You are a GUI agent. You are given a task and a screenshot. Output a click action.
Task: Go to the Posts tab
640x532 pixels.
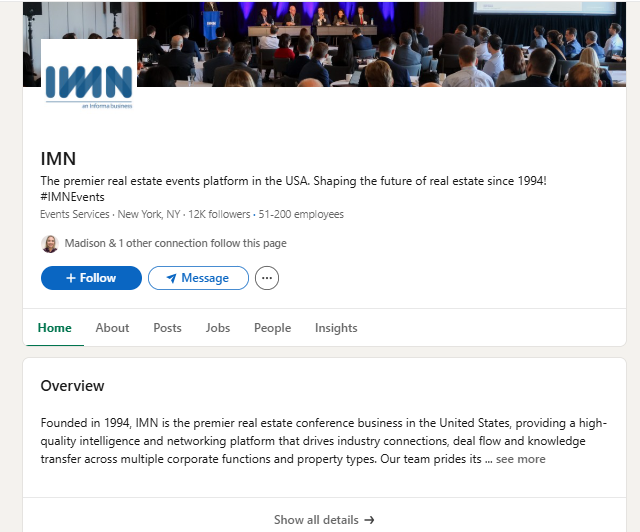[167, 328]
